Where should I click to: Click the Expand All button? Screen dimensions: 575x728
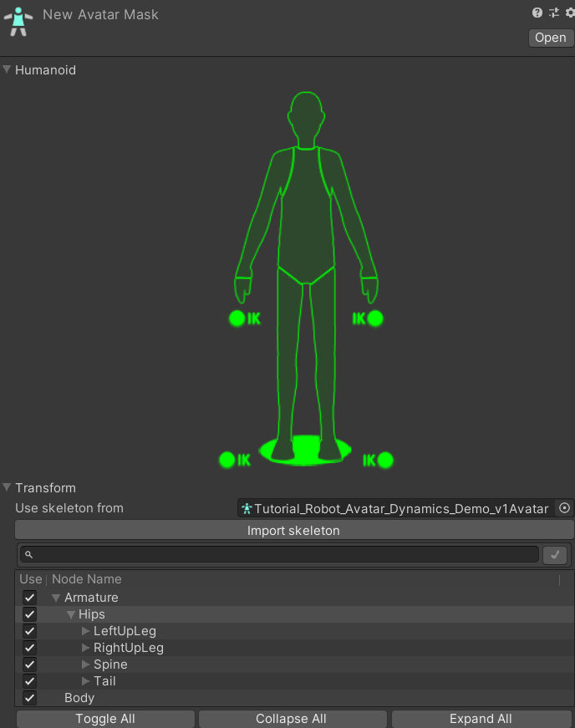[481, 719]
